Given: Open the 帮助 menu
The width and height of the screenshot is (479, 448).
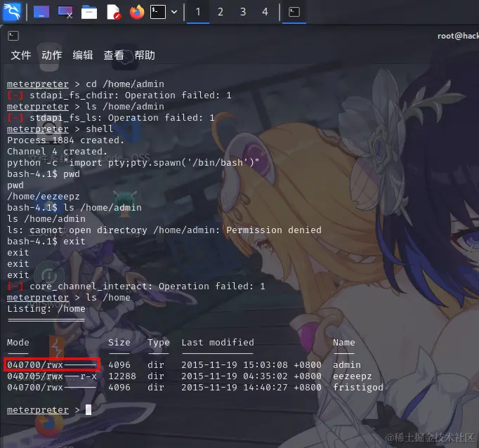Looking at the screenshot, I should tap(145, 55).
